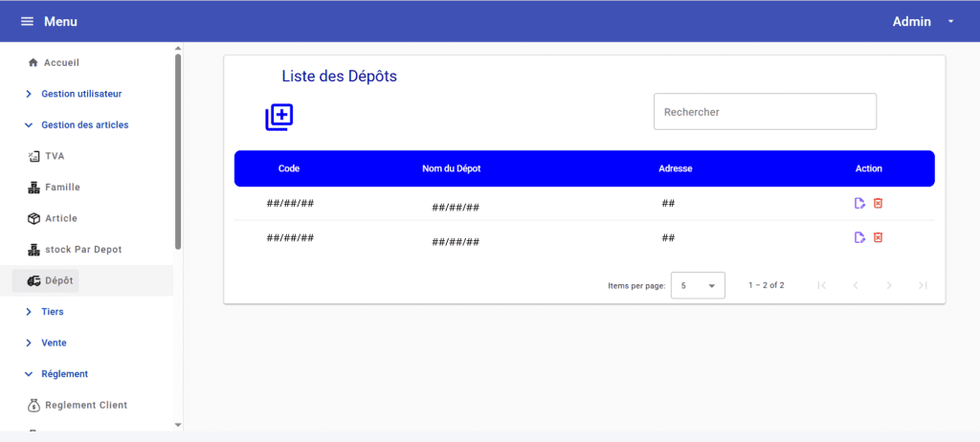This screenshot has width=980, height=442.
Task: Expand the Tiers section
Action: pyautogui.click(x=54, y=312)
